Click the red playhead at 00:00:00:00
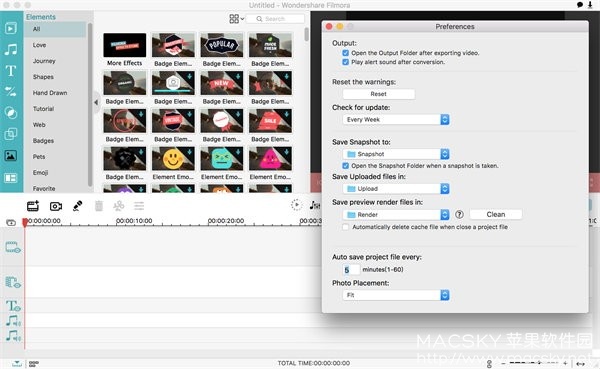Viewport: 600px width, 369px height. tap(25, 222)
